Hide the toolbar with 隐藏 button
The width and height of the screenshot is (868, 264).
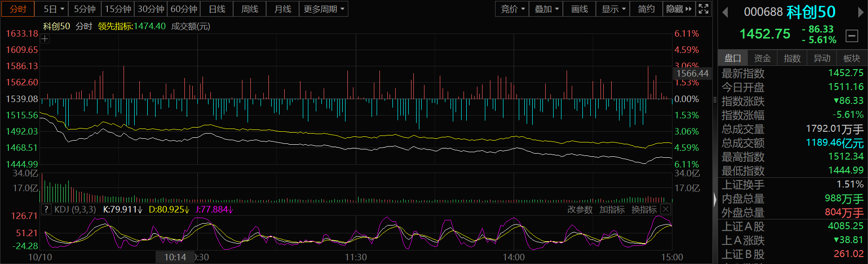pos(679,9)
